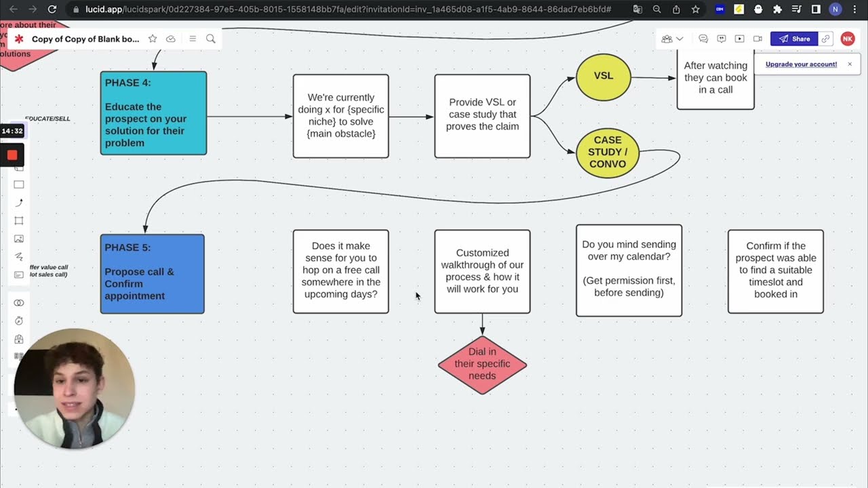Select the PHASE 5 blue box

[153, 274]
